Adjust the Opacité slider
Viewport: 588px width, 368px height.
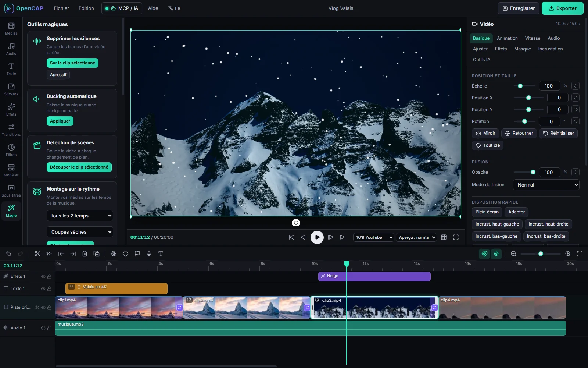coord(524,172)
